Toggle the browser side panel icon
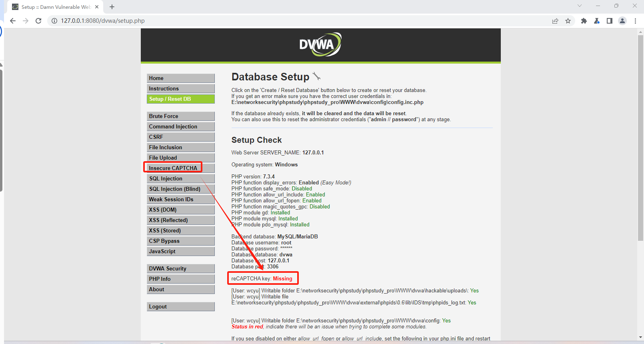644x344 pixels. click(x=610, y=21)
